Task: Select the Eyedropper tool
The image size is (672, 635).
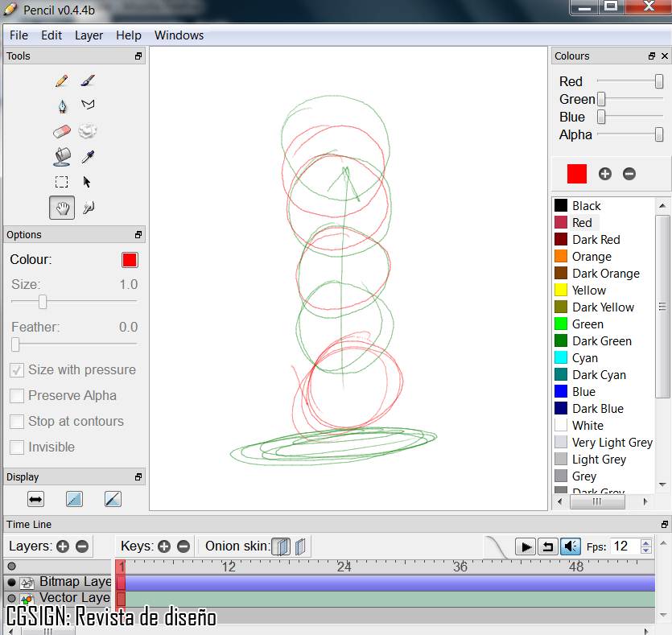Action: (89, 156)
